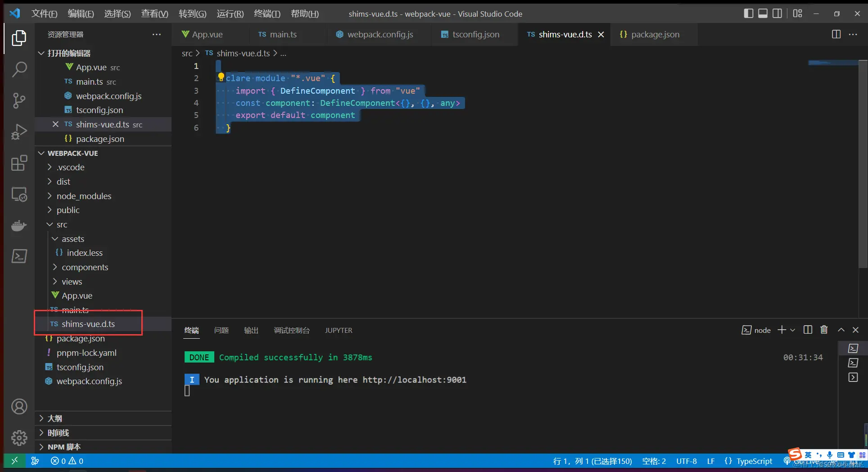Toggle primary side bar visibility
The width and height of the screenshot is (868, 472).
[x=748, y=14]
